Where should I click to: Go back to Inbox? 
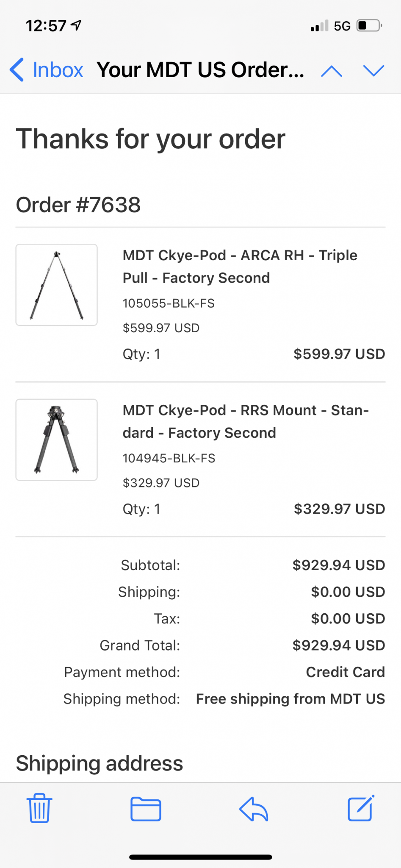click(x=47, y=70)
